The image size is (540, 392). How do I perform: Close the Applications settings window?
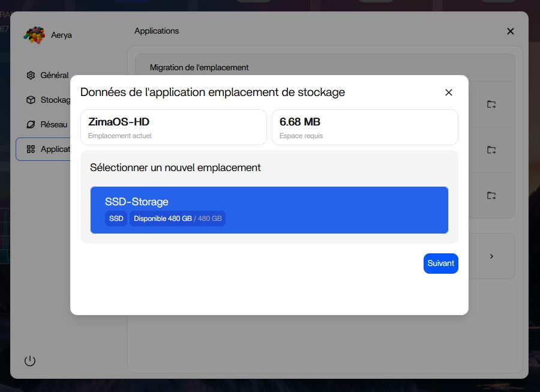point(510,31)
